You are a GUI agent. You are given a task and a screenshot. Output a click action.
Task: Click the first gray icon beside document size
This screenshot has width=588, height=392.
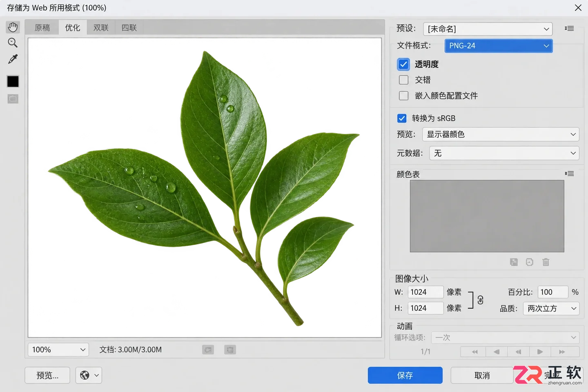[208, 350]
